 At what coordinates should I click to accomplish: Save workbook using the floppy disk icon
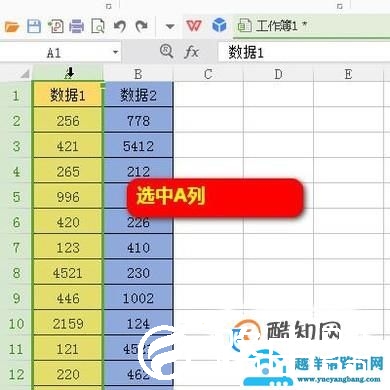click(34, 26)
